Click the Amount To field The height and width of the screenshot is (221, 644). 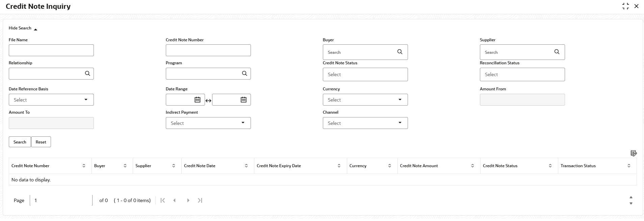51,123
